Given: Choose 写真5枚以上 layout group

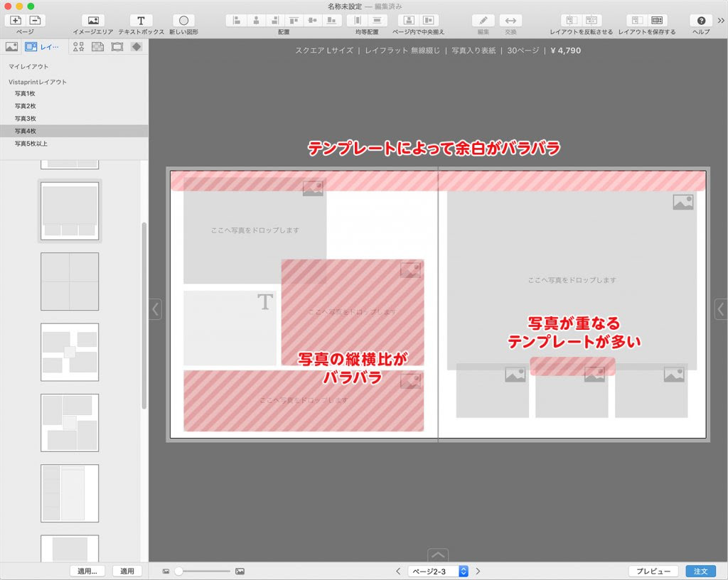Looking at the screenshot, I should (x=74, y=144).
